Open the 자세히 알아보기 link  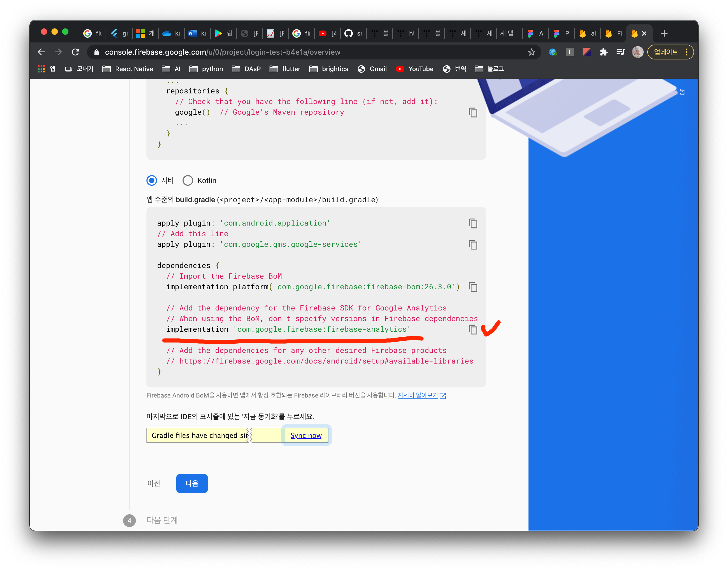[x=418, y=395]
